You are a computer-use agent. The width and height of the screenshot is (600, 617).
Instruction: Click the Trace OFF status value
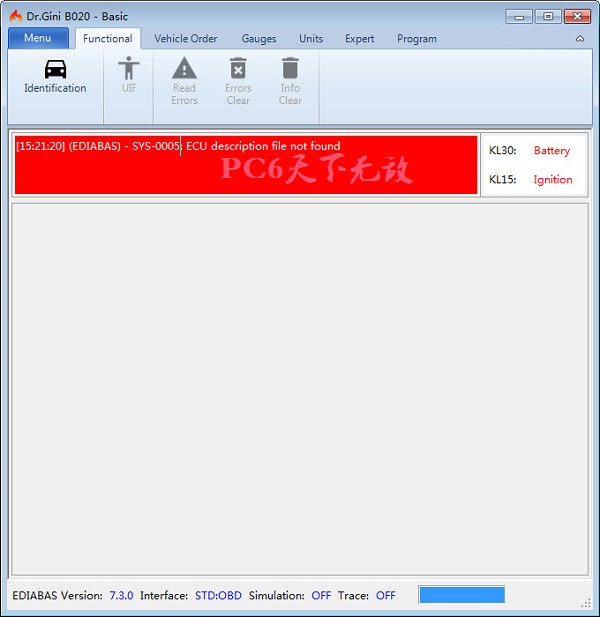tap(385, 596)
